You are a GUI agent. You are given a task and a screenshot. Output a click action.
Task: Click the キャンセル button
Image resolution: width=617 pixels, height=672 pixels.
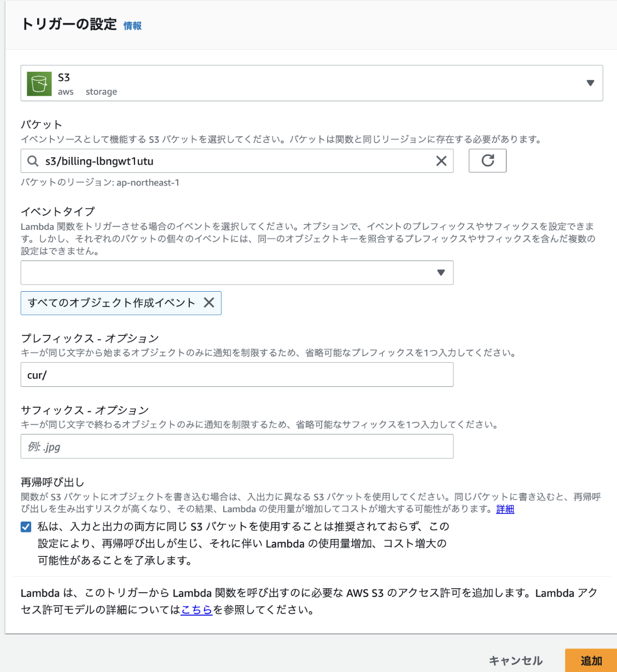click(515, 661)
